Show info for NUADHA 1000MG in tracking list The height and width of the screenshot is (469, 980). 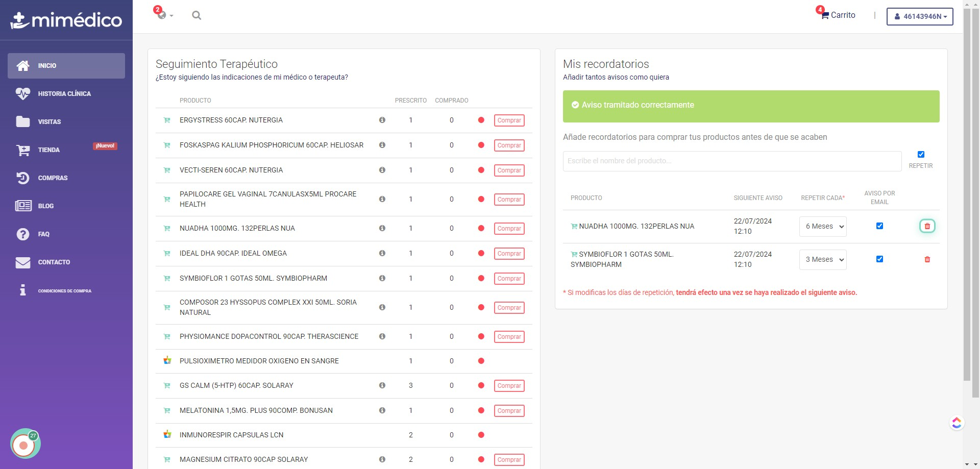point(382,228)
